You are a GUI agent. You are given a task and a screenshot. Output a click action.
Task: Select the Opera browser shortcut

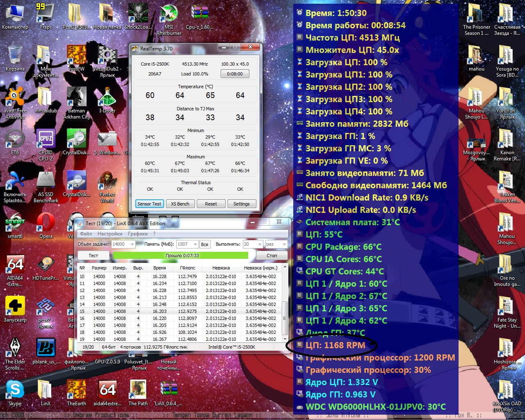pos(46,226)
